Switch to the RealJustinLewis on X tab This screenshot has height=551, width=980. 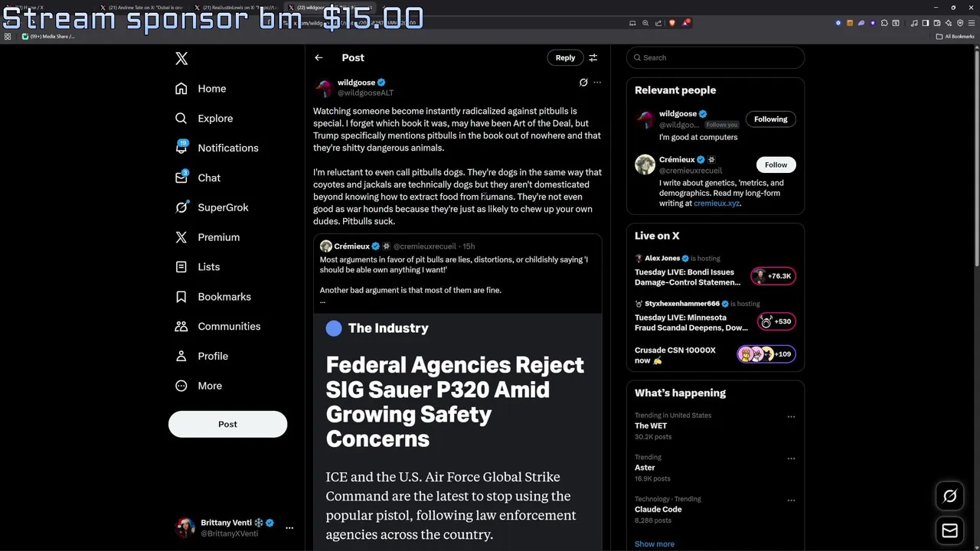coord(236,8)
